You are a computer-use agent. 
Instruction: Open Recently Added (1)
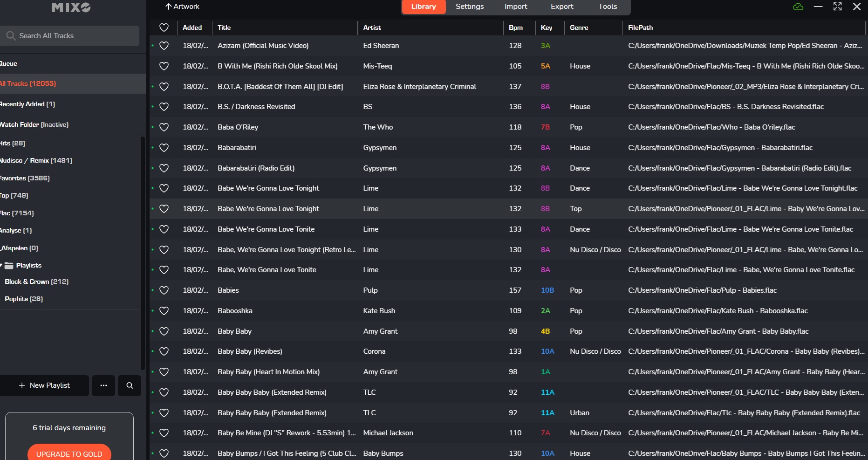coord(73,104)
